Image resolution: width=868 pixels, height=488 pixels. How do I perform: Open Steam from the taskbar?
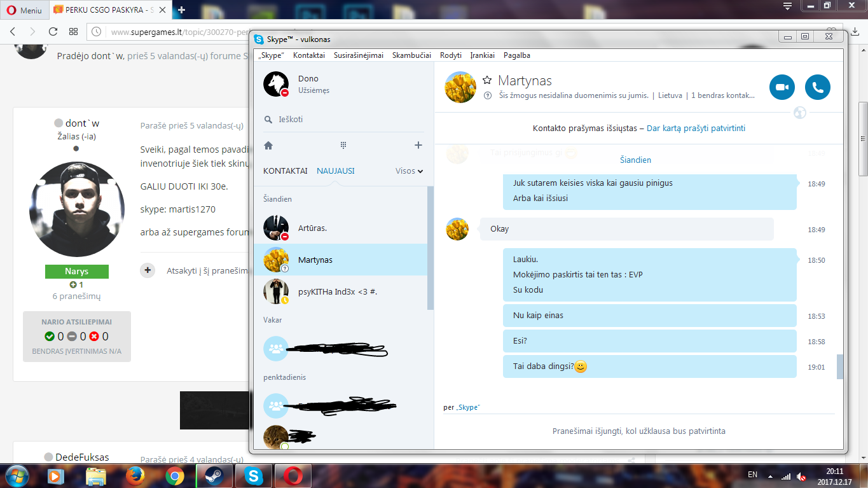click(214, 475)
